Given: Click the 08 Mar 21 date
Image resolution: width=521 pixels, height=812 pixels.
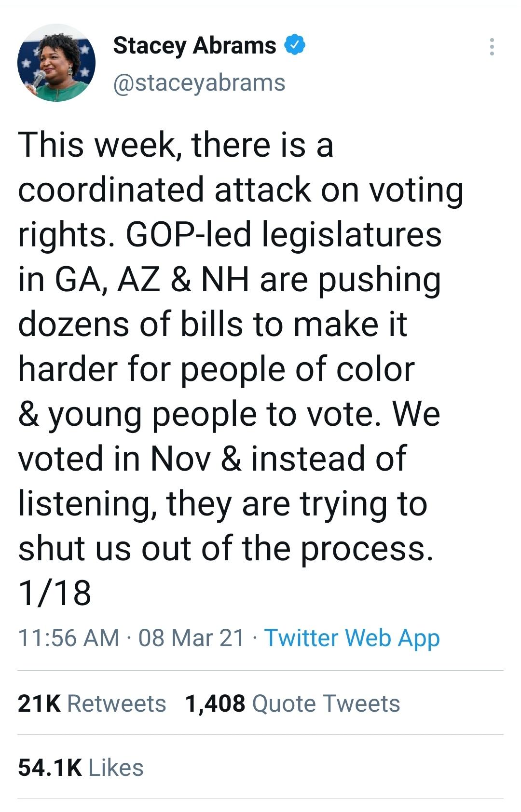Looking at the screenshot, I should 191,637.
